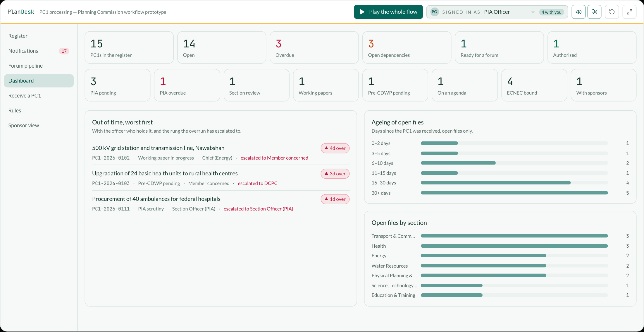Toggle the voice narration head icon

point(594,12)
